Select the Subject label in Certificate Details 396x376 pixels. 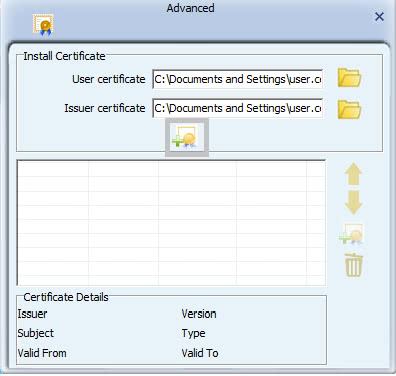[35, 333]
